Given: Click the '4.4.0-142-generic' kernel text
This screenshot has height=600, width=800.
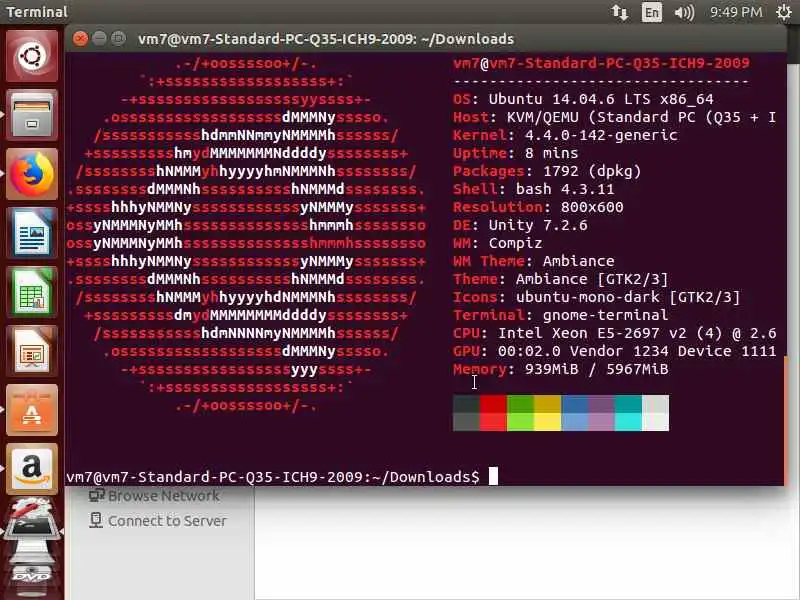Looking at the screenshot, I should [x=601, y=135].
